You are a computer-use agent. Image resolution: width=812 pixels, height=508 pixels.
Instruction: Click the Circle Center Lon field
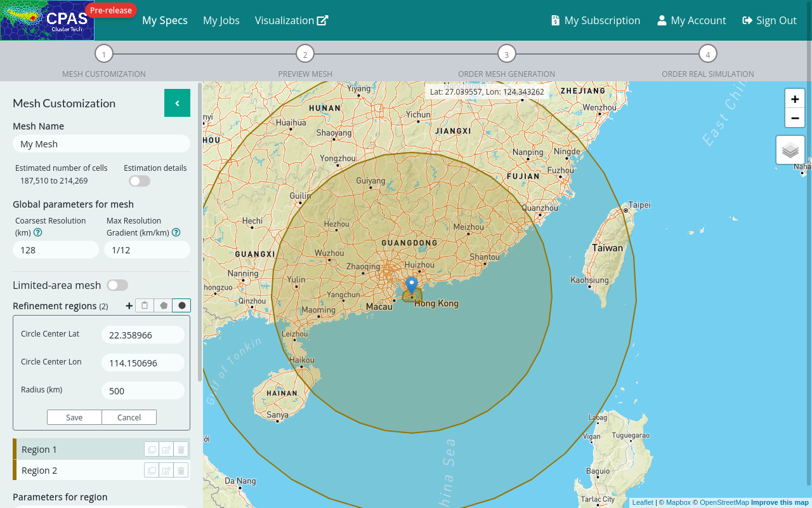point(143,363)
